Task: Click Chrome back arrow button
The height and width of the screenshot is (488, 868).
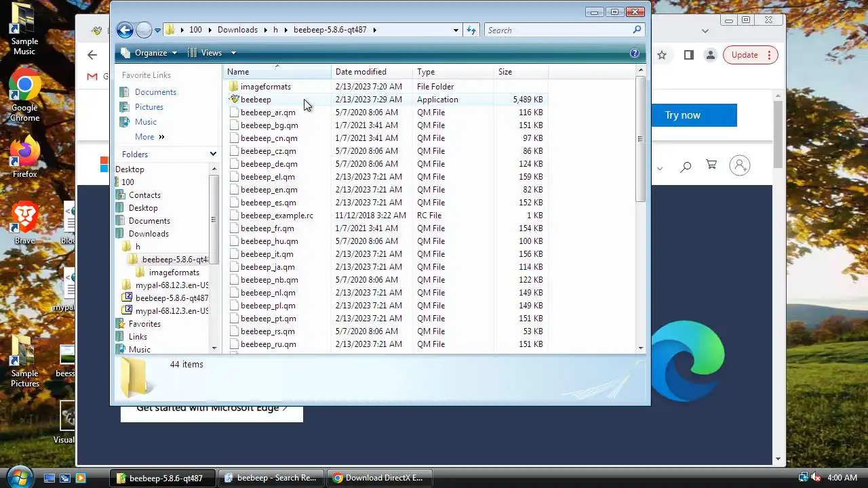Action: coord(92,55)
